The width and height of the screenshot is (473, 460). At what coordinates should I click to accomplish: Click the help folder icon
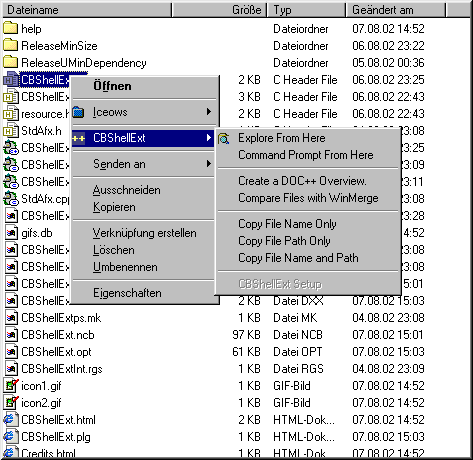[10, 28]
